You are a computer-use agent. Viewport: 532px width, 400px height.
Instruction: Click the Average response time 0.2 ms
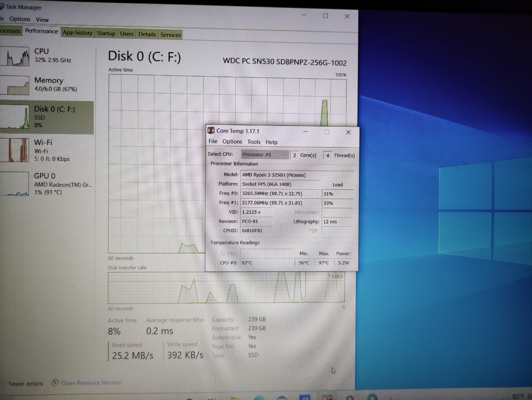(x=160, y=331)
